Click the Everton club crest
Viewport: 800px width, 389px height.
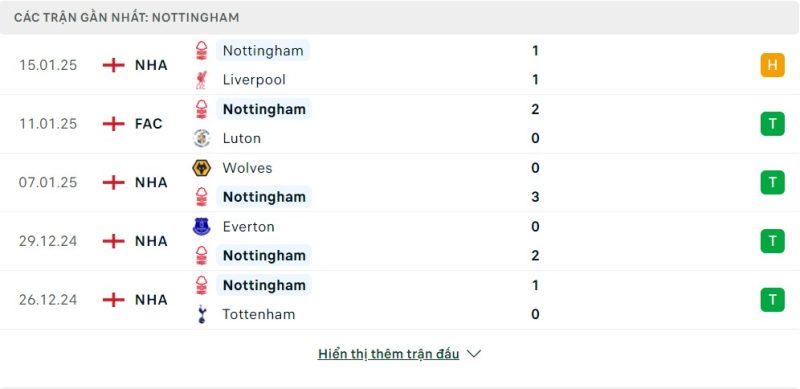click(202, 227)
